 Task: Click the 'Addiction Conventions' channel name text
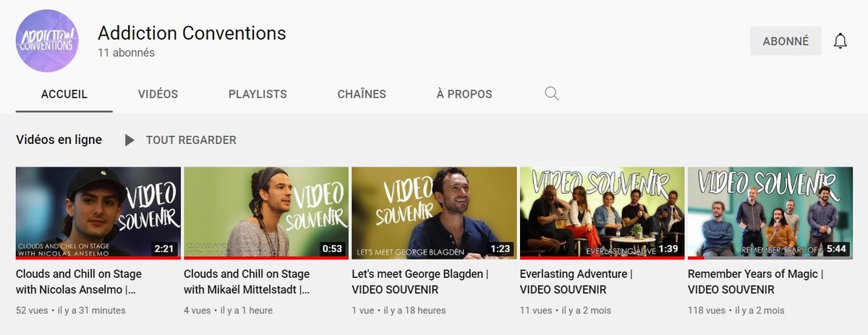[192, 33]
